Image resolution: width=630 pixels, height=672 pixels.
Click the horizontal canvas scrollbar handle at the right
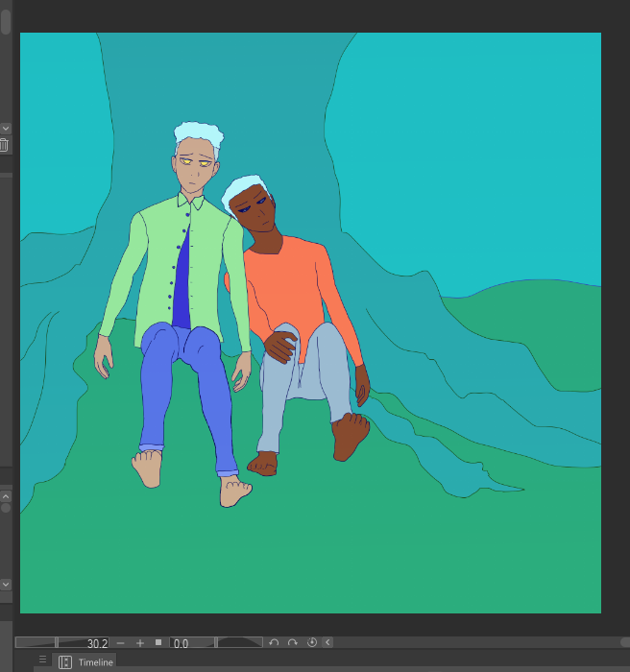point(625,642)
